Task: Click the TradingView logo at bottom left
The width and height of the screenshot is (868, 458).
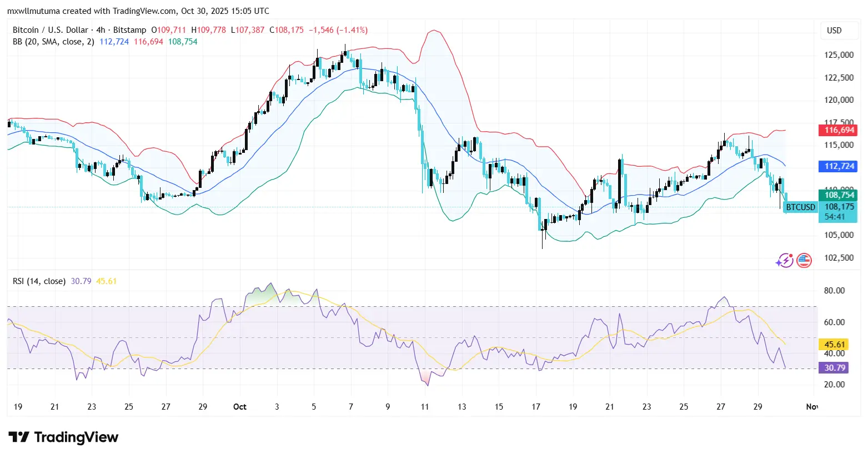Action: tap(63, 437)
